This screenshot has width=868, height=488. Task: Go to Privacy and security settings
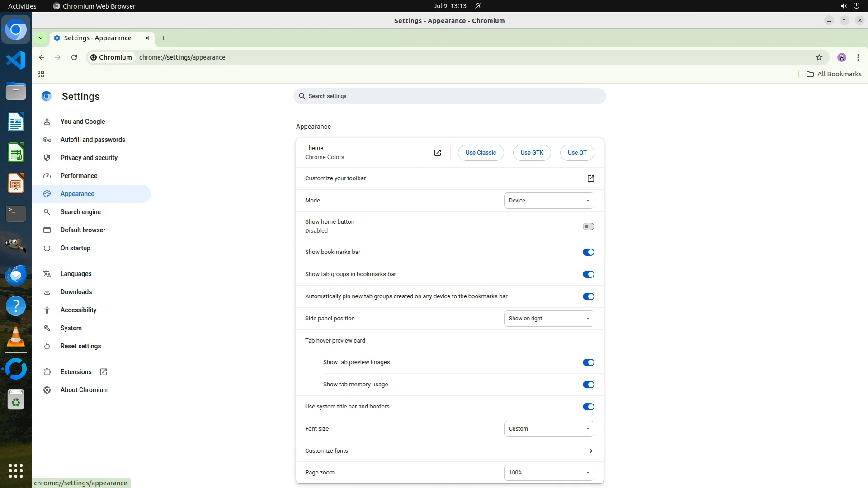89,158
